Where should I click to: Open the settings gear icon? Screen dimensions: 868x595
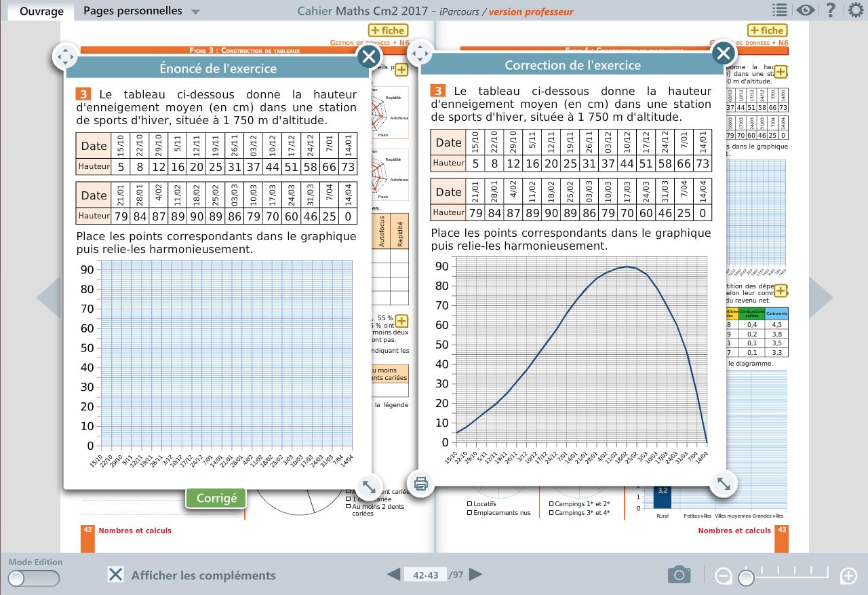point(856,10)
